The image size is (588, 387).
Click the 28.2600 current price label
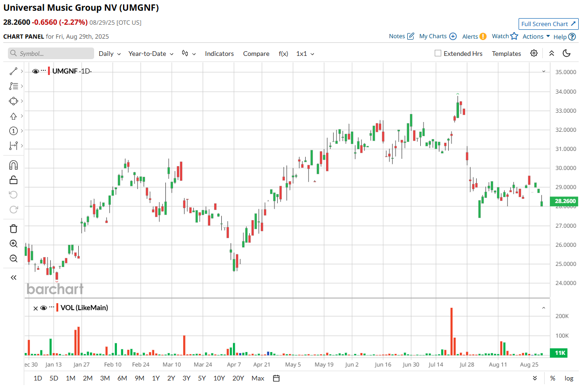pos(565,201)
